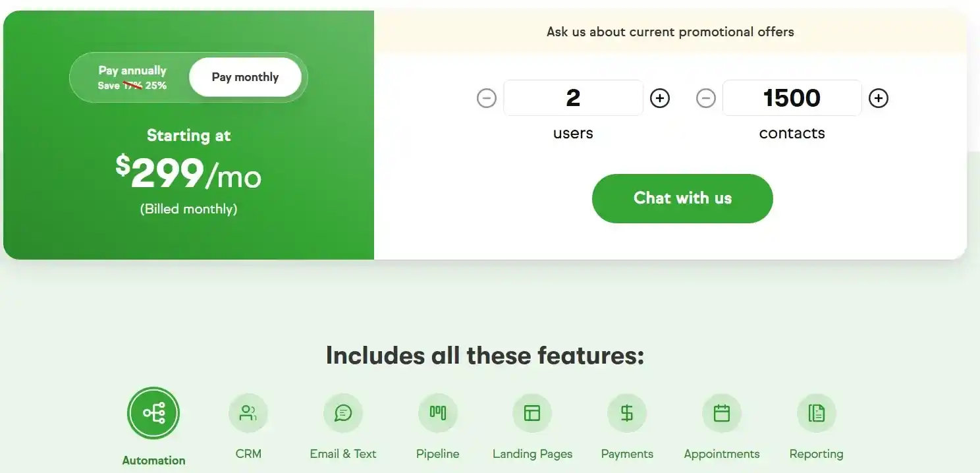Click the CRM icon
The image size is (980, 473).
(248, 413)
